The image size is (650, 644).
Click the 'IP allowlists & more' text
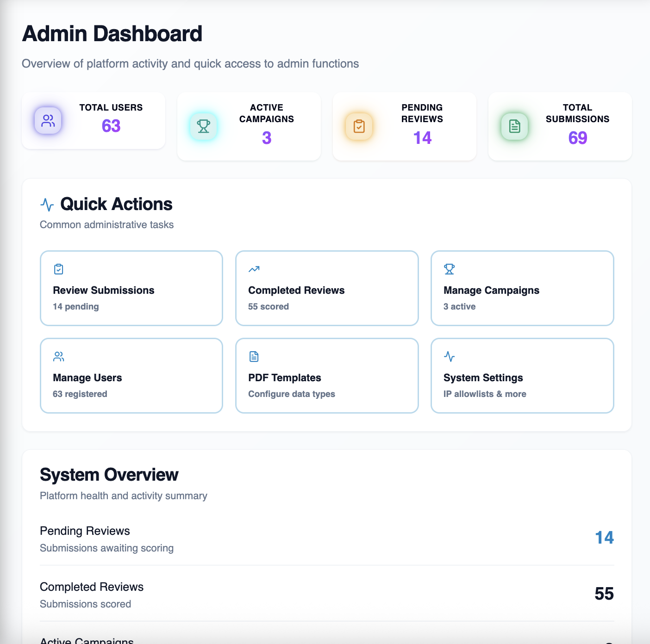coord(485,394)
